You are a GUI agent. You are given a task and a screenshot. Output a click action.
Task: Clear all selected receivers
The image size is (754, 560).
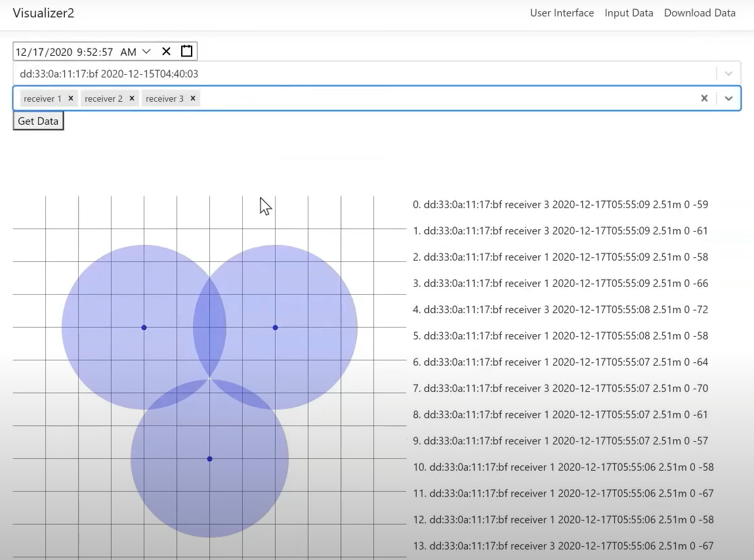704,98
